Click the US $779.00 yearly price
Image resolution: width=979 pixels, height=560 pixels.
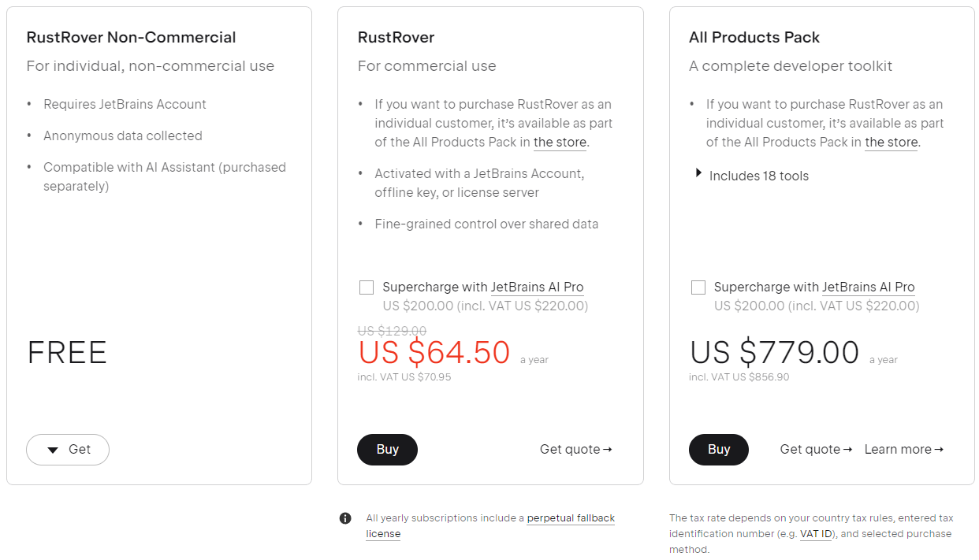click(774, 353)
